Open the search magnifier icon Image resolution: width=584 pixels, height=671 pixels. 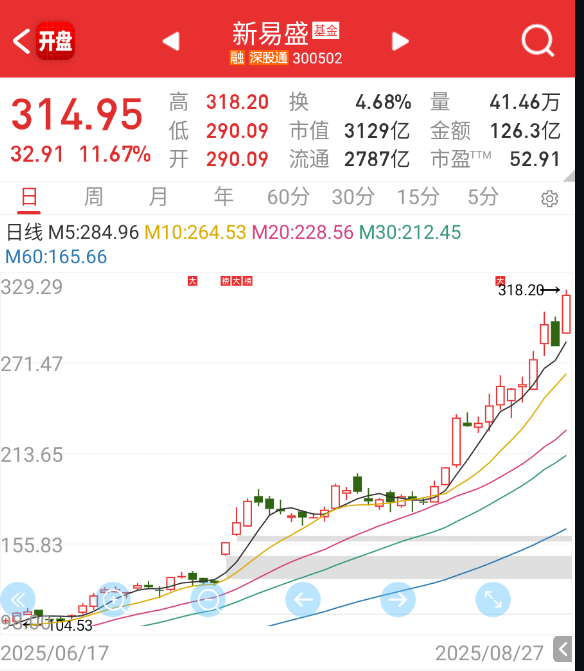(538, 41)
